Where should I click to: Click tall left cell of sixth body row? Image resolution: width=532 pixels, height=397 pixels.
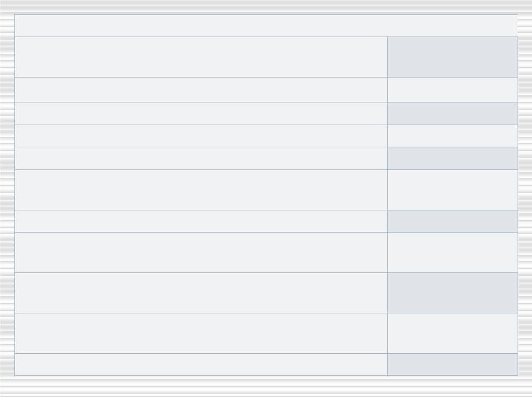201,190
